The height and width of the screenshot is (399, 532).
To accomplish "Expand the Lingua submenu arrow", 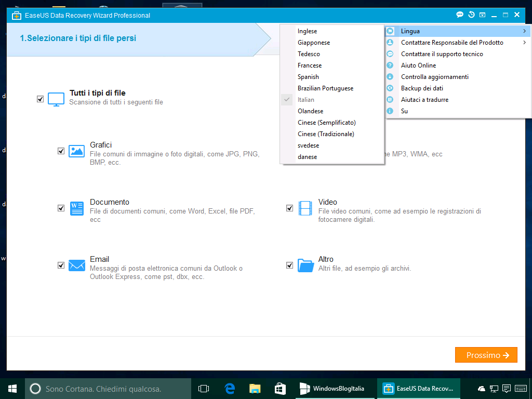I will pyautogui.click(x=525, y=31).
